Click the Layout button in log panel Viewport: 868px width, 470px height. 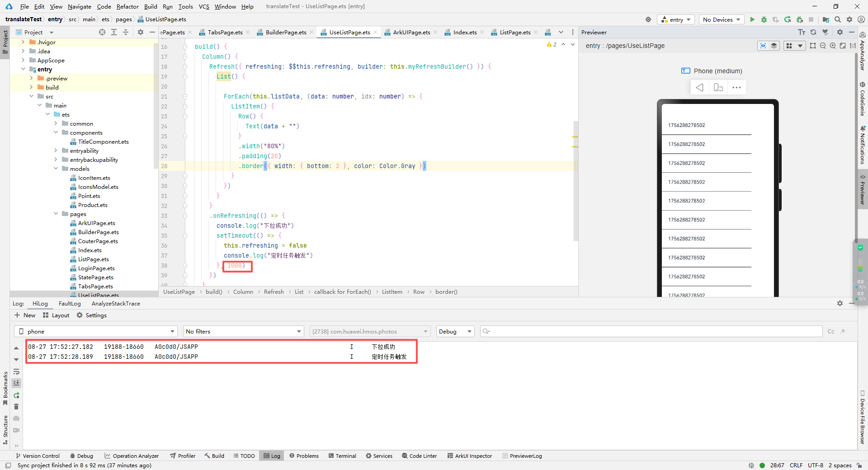coord(56,315)
